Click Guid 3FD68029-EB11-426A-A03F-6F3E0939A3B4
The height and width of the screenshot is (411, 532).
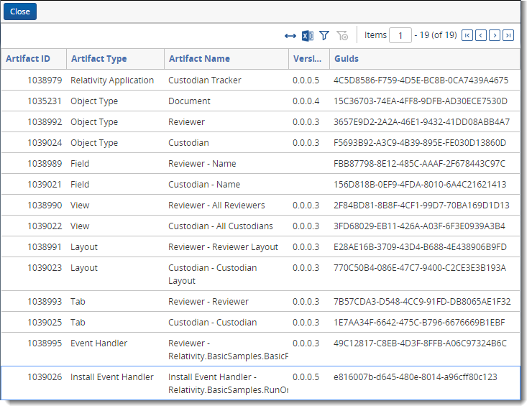(419, 226)
